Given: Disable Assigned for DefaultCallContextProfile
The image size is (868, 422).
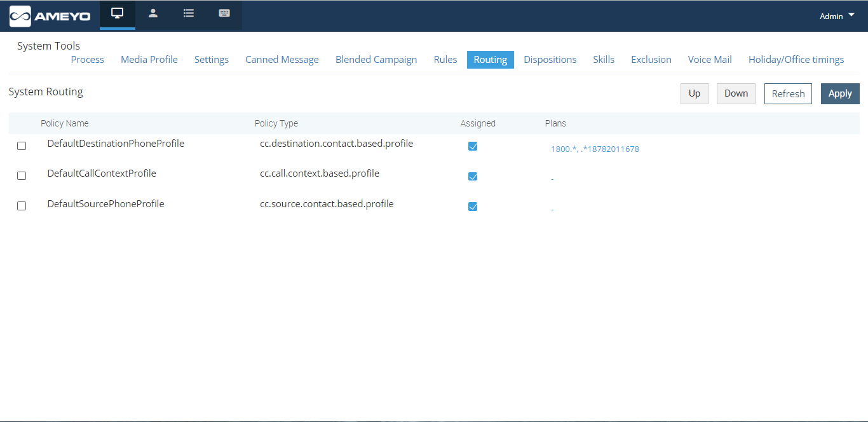Looking at the screenshot, I should [x=473, y=176].
